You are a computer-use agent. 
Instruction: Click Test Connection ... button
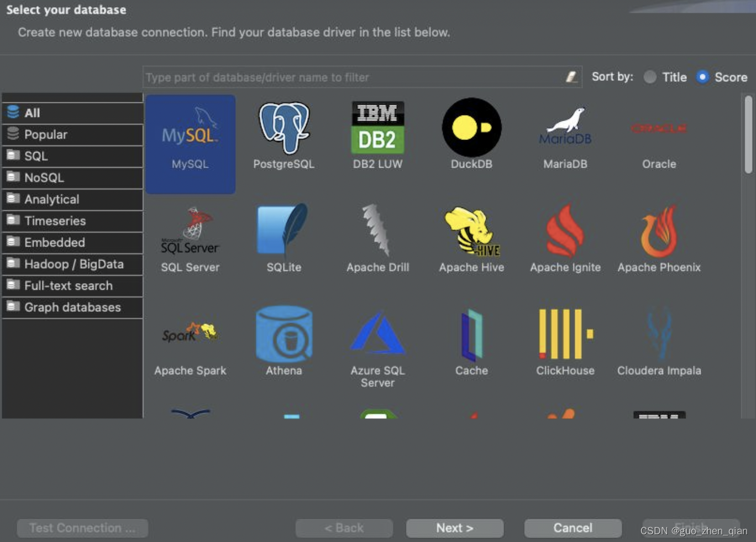click(82, 528)
